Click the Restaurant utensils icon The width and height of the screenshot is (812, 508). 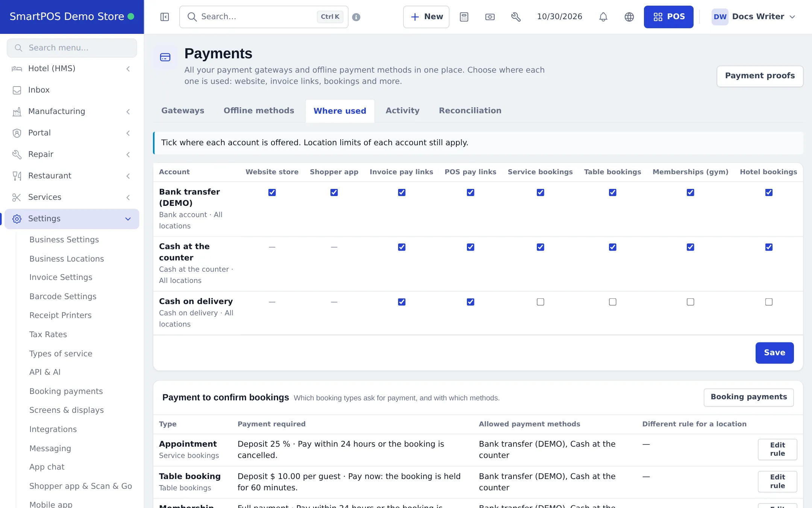click(x=17, y=176)
